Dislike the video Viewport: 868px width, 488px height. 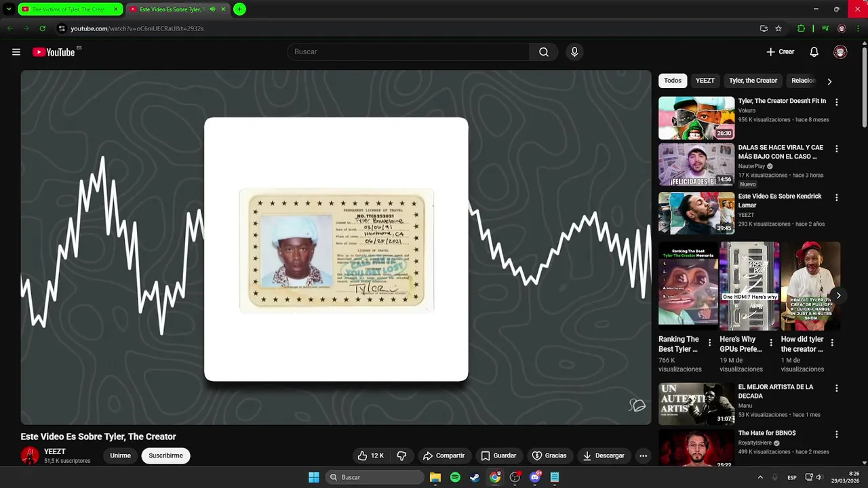tap(401, 455)
